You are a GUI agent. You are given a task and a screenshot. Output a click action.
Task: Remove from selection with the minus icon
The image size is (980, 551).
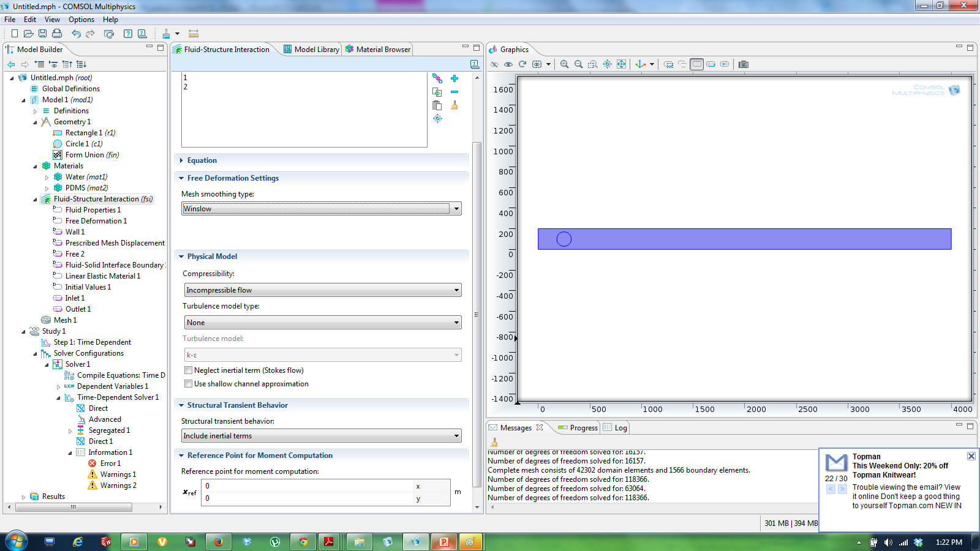coord(454,92)
